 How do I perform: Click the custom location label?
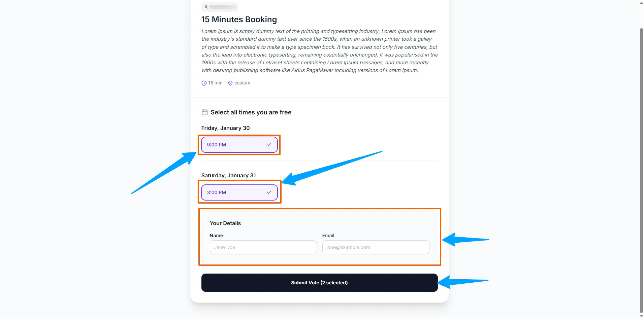click(x=242, y=83)
